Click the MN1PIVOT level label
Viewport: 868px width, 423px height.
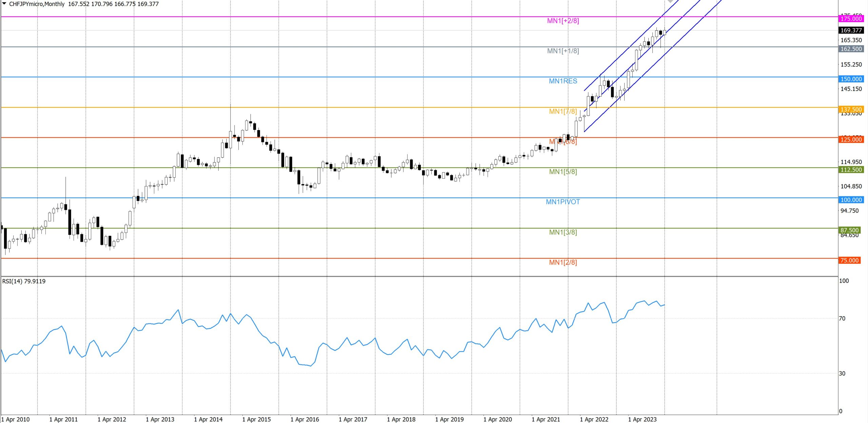[563, 202]
